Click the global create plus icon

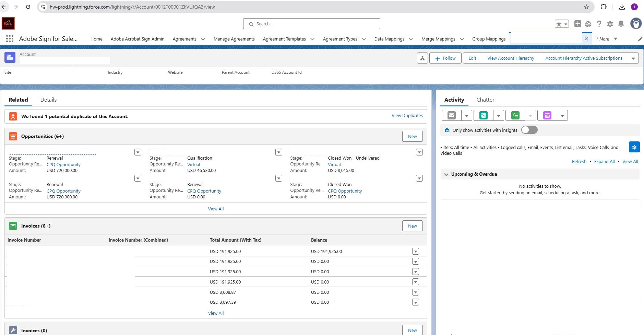tap(578, 24)
